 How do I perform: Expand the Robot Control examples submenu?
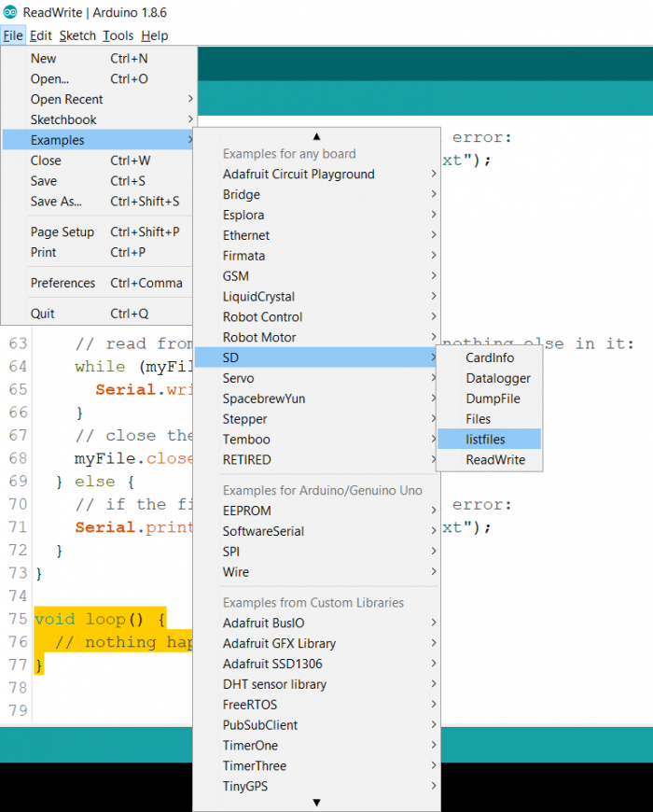click(x=316, y=317)
